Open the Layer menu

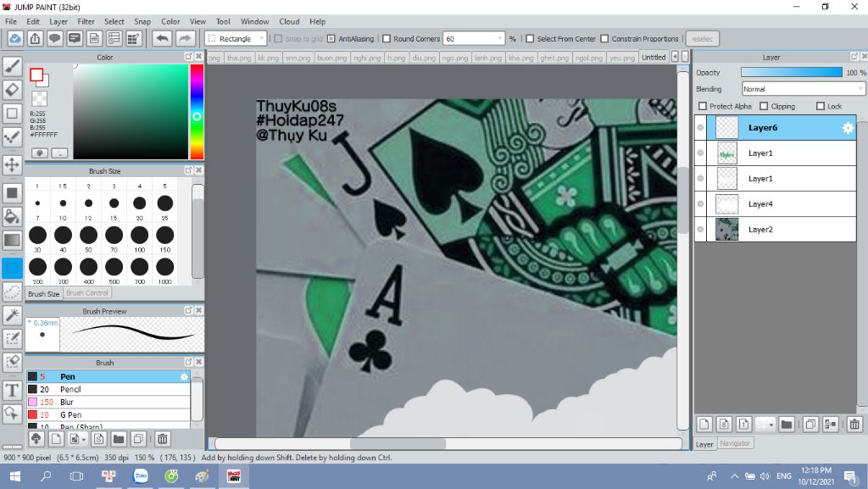click(x=58, y=21)
